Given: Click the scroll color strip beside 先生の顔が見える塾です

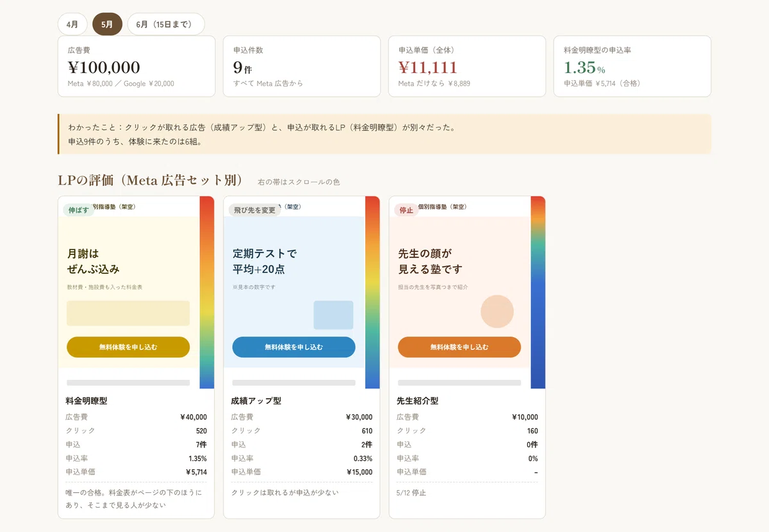Looking at the screenshot, I should [538, 292].
